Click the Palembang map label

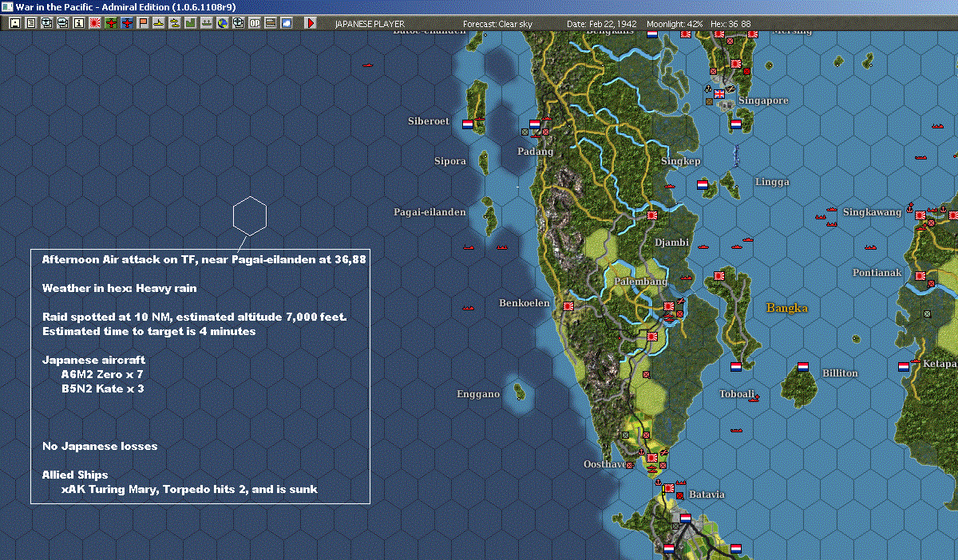point(640,282)
